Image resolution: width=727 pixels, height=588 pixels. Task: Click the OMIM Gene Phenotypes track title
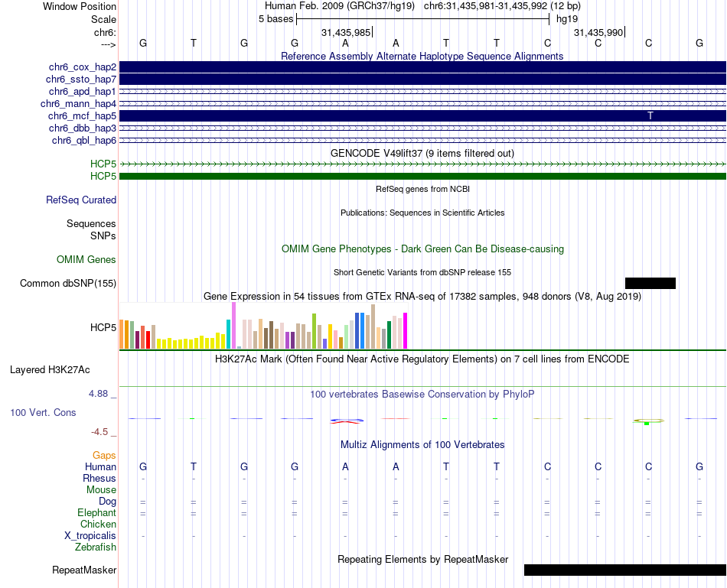pyautogui.click(x=422, y=249)
